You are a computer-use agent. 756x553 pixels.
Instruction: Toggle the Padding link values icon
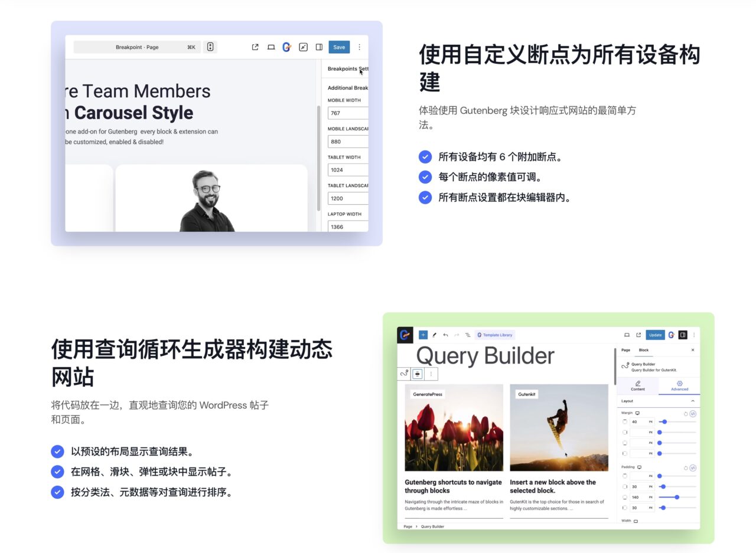point(693,467)
